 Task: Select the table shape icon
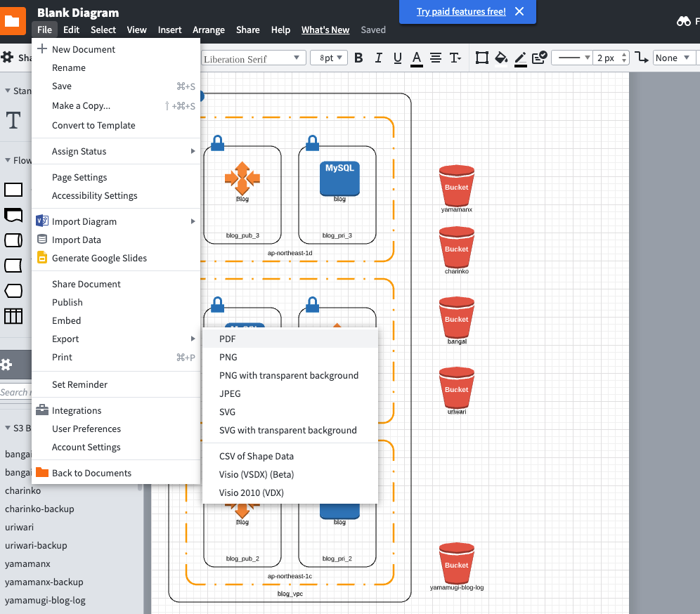click(13, 316)
